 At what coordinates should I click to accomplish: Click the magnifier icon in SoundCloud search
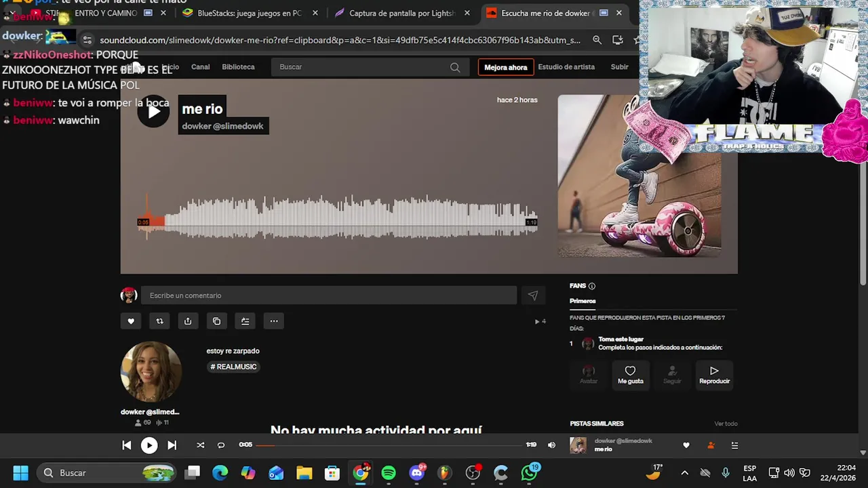[x=455, y=67]
